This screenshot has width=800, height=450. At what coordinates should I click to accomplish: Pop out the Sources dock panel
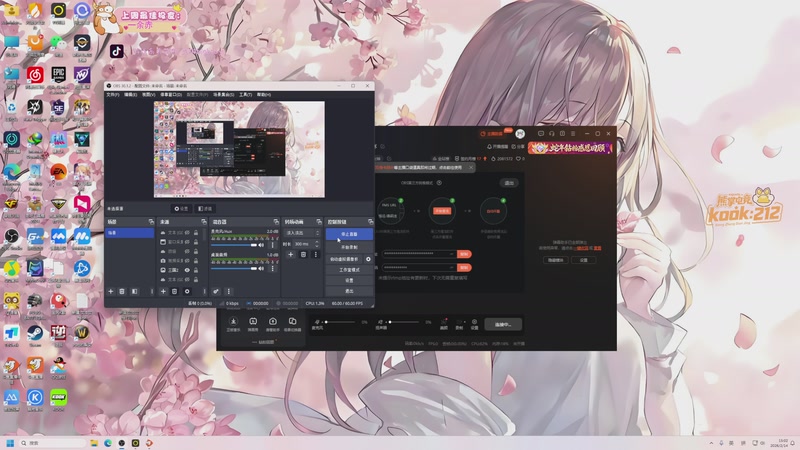[x=204, y=222]
